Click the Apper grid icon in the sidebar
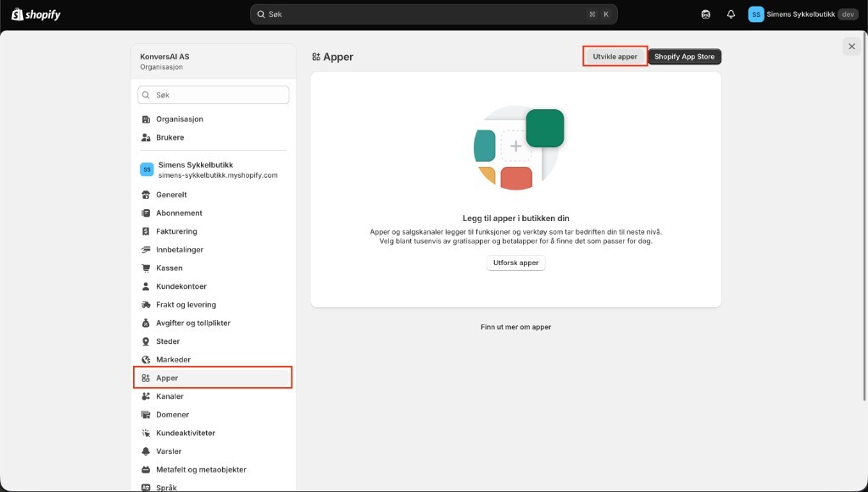Image resolution: width=868 pixels, height=492 pixels. coord(146,379)
